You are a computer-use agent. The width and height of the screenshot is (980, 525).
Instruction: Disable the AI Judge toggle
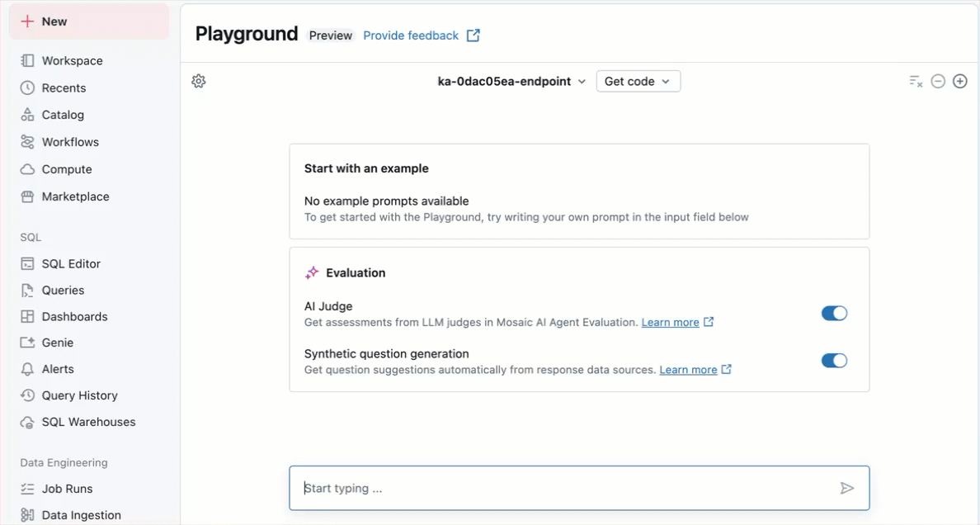[x=834, y=313]
